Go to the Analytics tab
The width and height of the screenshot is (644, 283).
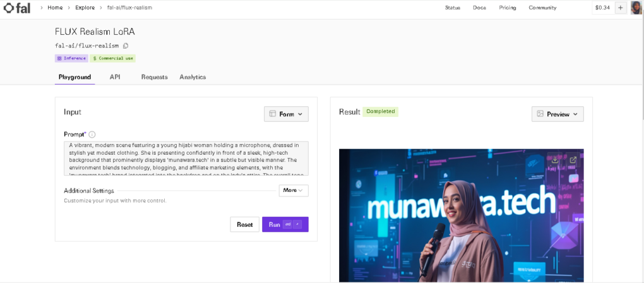[x=193, y=77]
